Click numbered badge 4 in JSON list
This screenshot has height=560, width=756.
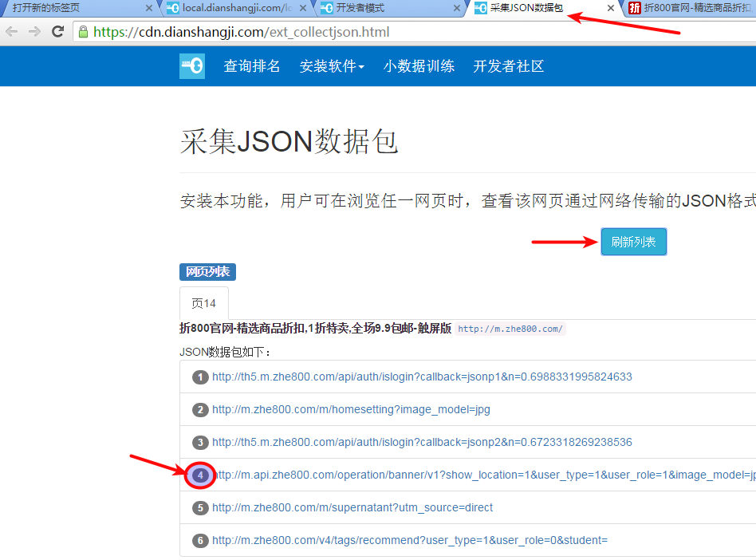pyautogui.click(x=200, y=475)
